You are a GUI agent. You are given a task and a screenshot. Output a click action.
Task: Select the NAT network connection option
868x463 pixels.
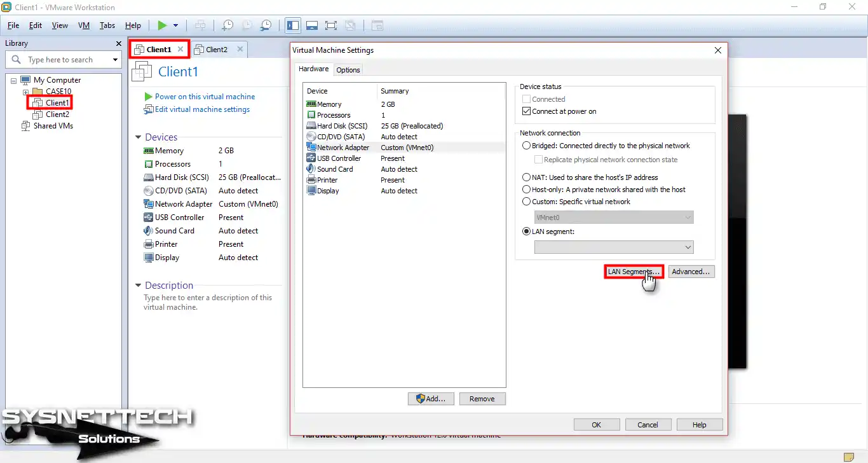(x=526, y=177)
